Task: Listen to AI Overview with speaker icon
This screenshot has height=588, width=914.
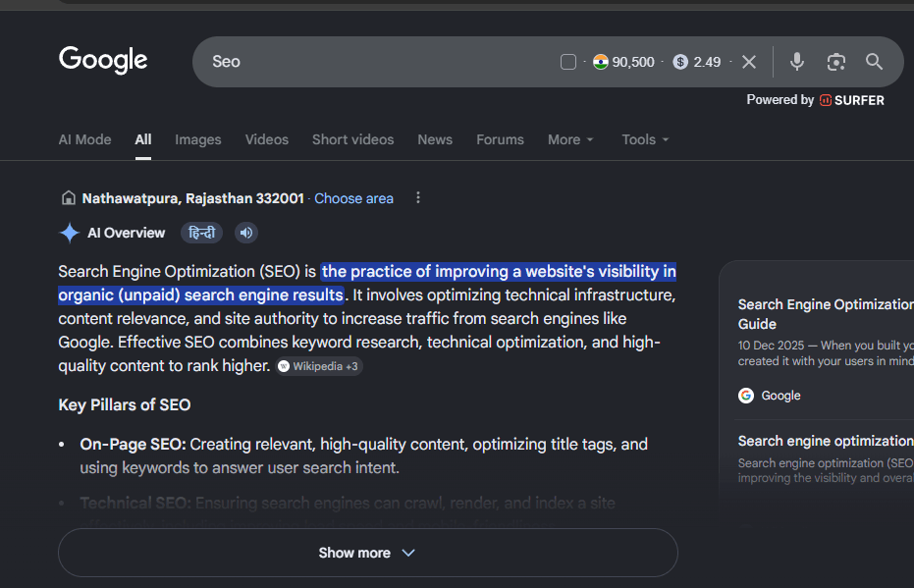Action: click(246, 233)
